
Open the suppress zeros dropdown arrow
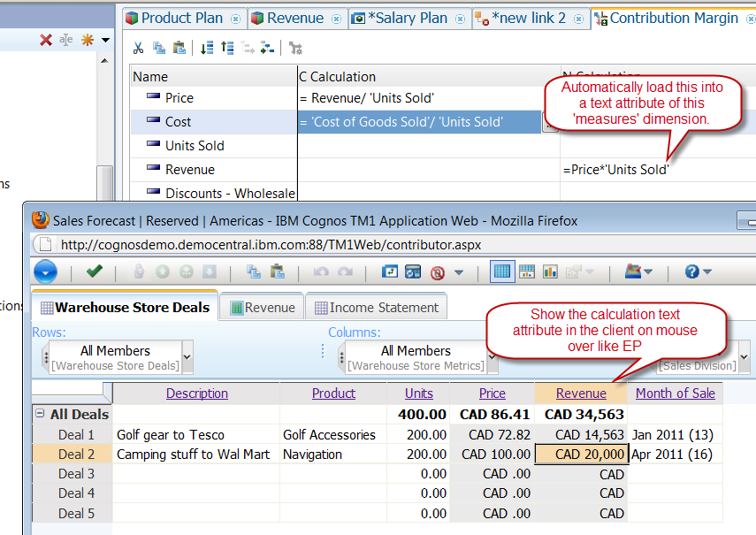pos(459,272)
